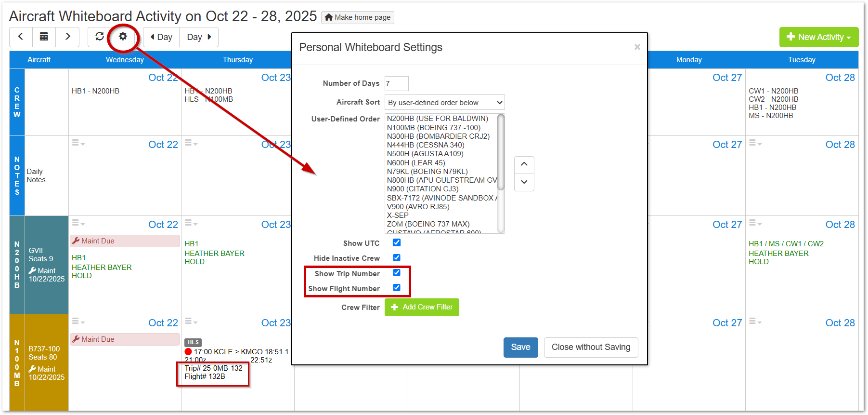This screenshot has width=868, height=415.
Task: Click the previous week arrow button
Action: [21, 37]
